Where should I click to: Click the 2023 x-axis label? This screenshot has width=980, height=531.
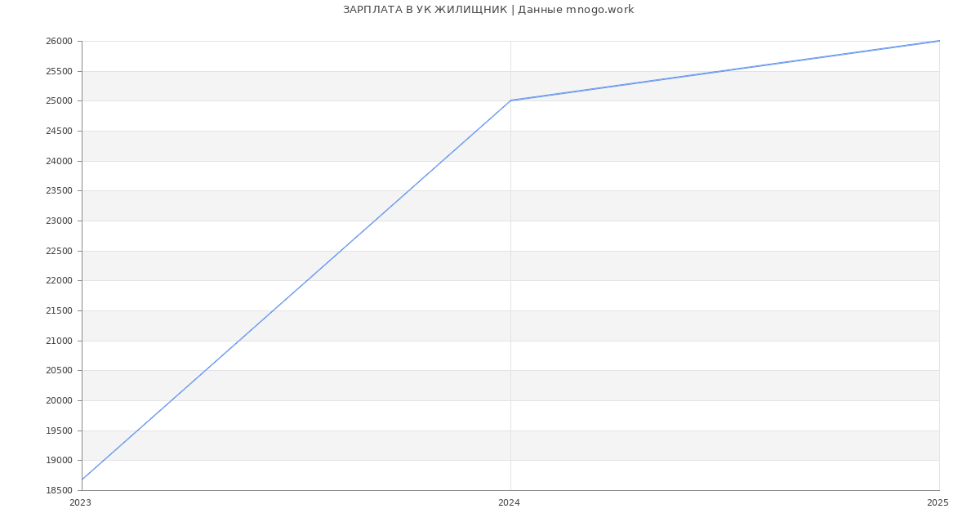click(x=80, y=503)
